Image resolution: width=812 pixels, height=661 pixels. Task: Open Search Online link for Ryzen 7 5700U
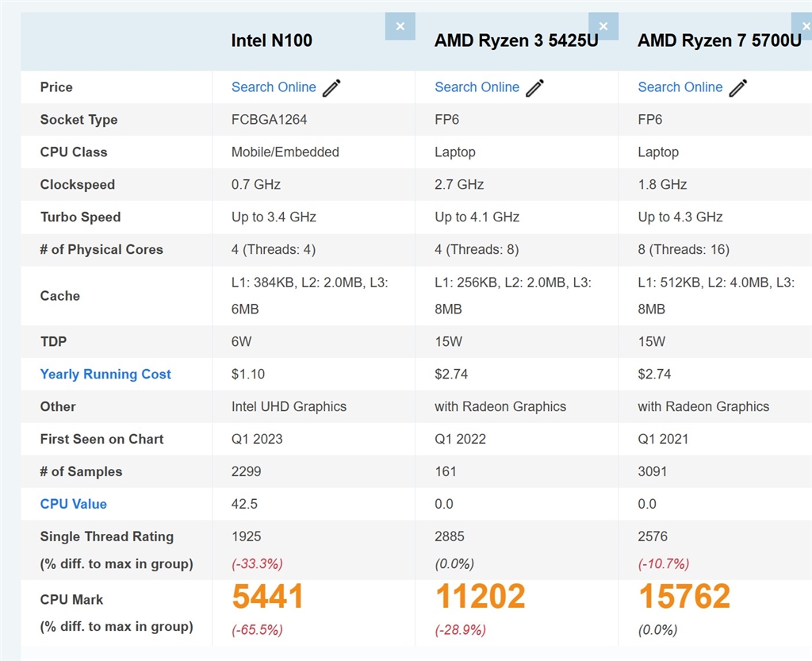pyautogui.click(x=680, y=87)
